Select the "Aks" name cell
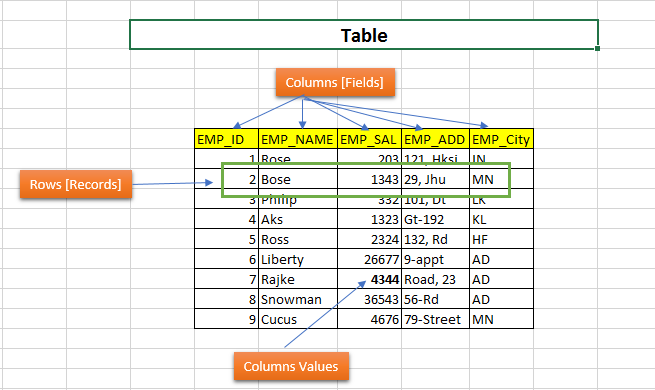The width and height of the screenshot is (655, 390). point(298,219)
